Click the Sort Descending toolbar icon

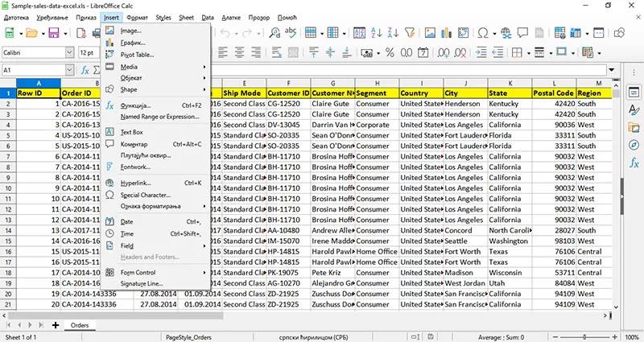pyautogui.click(x=393, y=33)
